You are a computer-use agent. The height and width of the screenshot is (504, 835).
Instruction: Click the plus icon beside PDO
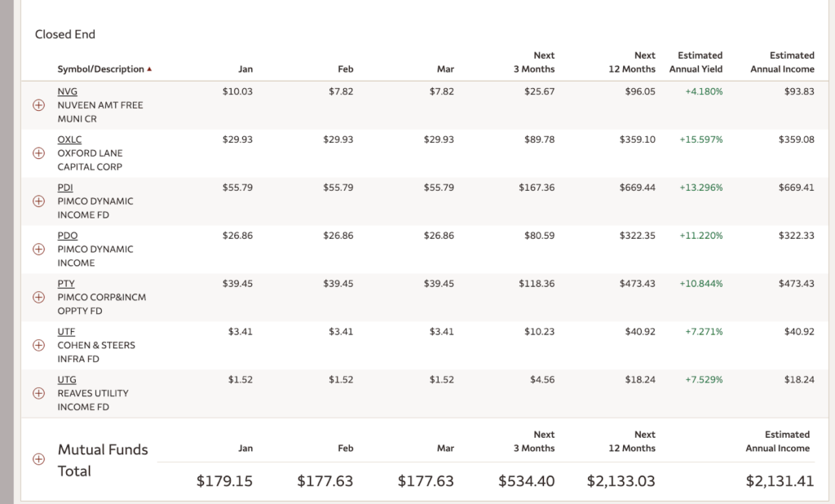tap(38, 250)
